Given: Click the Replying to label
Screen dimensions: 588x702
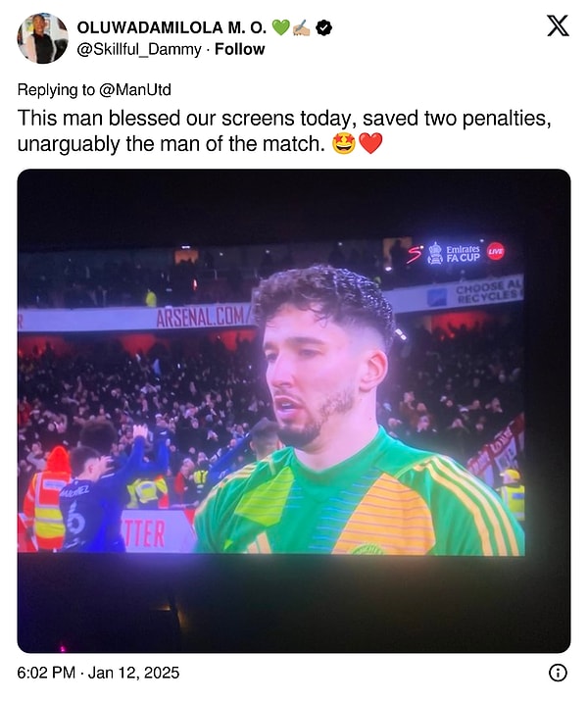Looking at the screenshot, I should coord(56,90).
